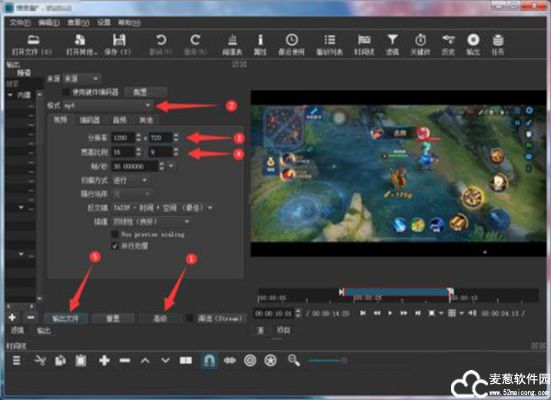Viewport: 551px width, 400px height.
Task: Open the Help menu
Action: coord(129,22)
